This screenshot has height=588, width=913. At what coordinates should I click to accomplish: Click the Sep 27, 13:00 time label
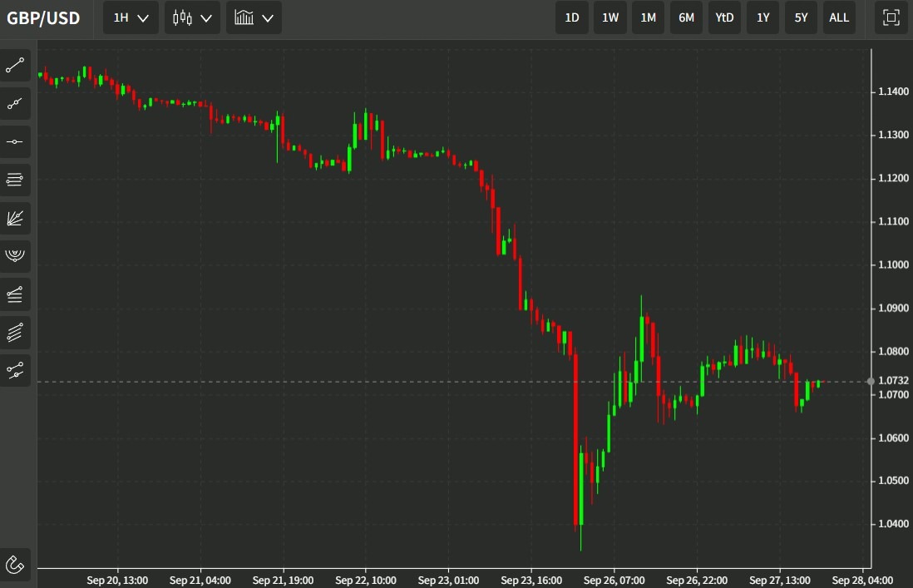click(x=780, y=581)
